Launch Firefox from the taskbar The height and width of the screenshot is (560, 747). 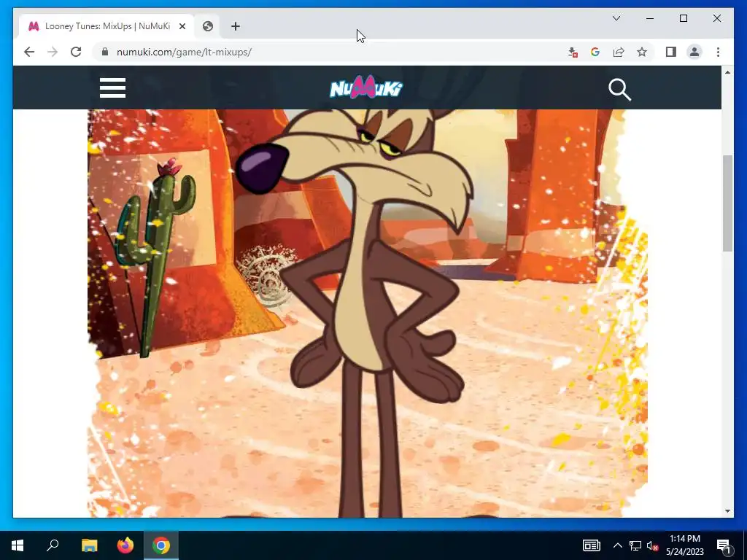coord(125,545)
